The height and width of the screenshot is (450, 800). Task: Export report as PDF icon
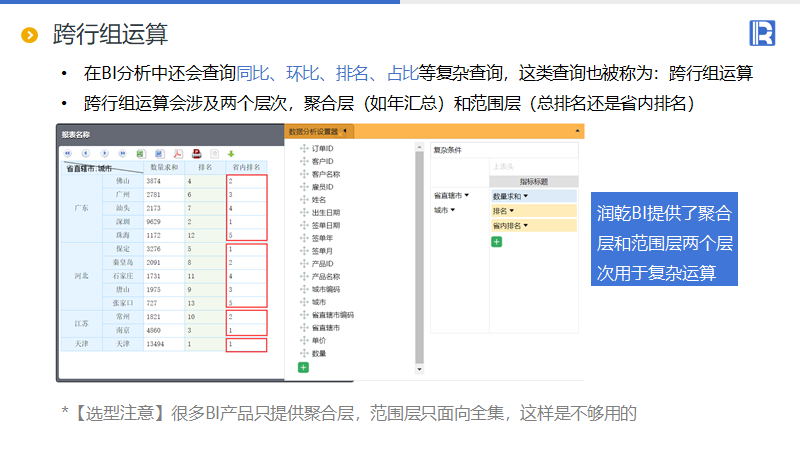point(178,154)
